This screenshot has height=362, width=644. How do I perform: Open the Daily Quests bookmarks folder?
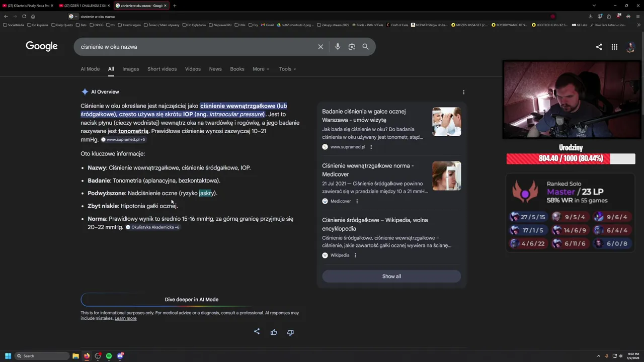(62, 25)
